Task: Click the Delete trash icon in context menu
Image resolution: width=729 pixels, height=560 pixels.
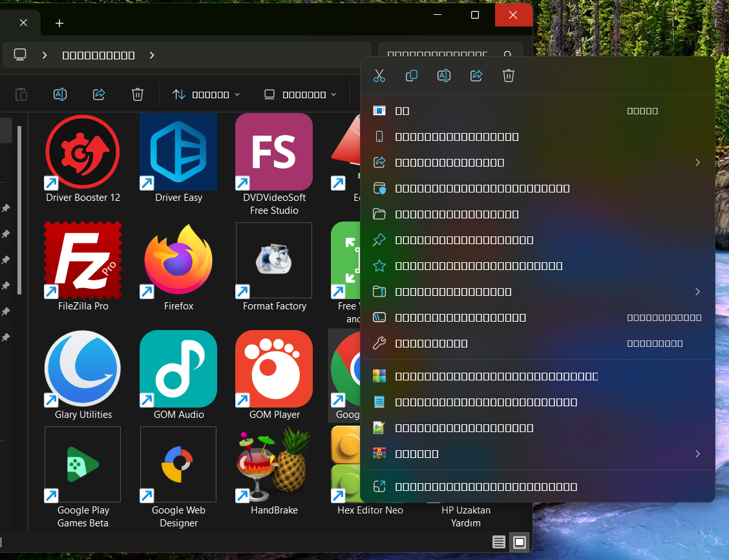Action: point(509,76)
